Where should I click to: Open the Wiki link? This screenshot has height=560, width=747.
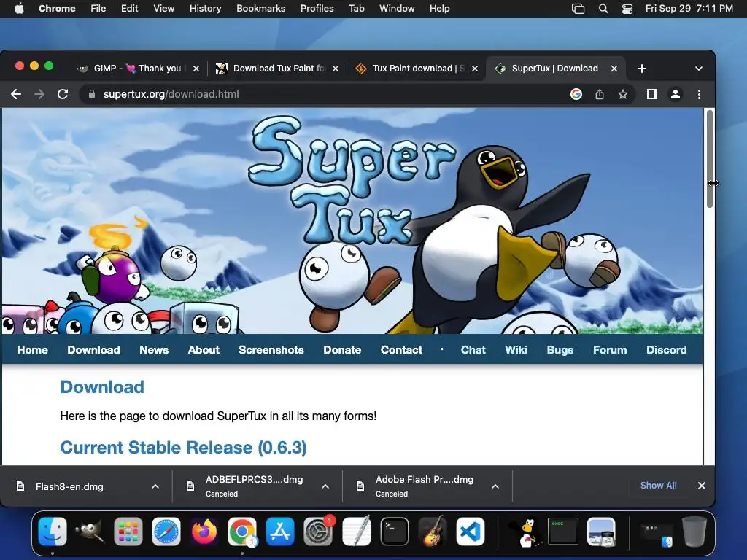(x=516, y=350)
